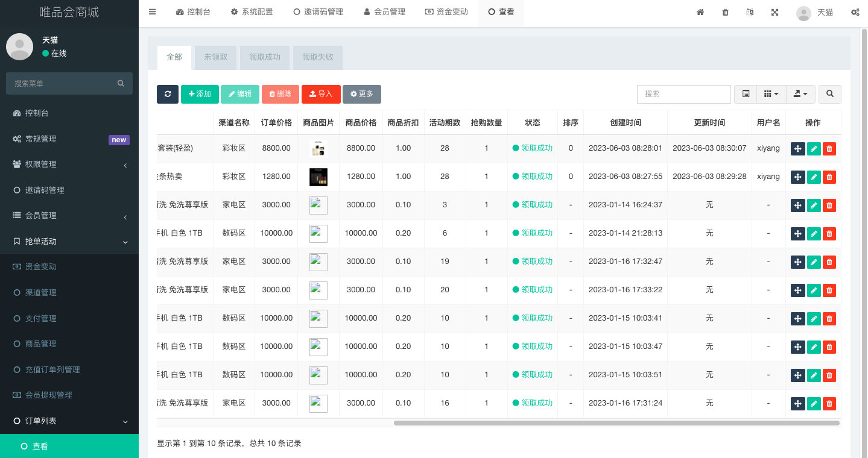Click the trash clear-cache icon in top bar
The width and height of the screenshot is (868, 458).
pyautogui.click(x=725, y=12)
